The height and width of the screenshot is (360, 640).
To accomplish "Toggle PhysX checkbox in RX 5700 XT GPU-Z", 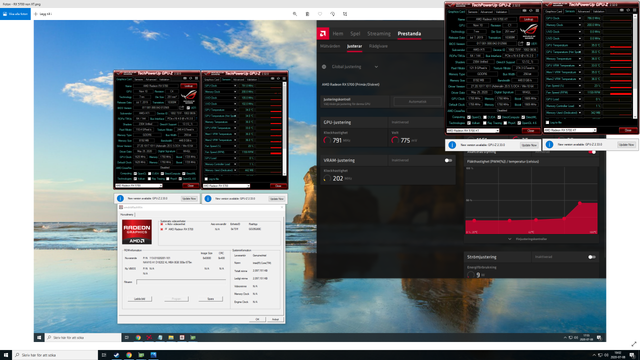I will click(x=505, y=122).
